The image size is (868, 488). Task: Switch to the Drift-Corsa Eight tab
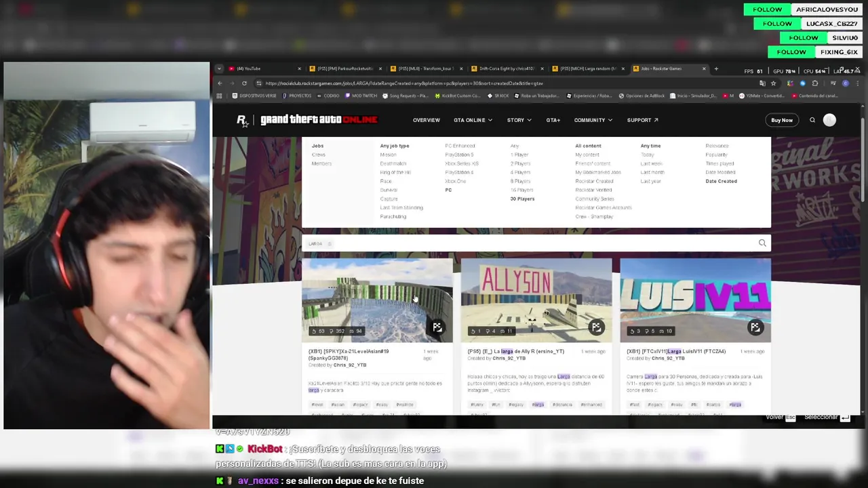coord(507,68)
